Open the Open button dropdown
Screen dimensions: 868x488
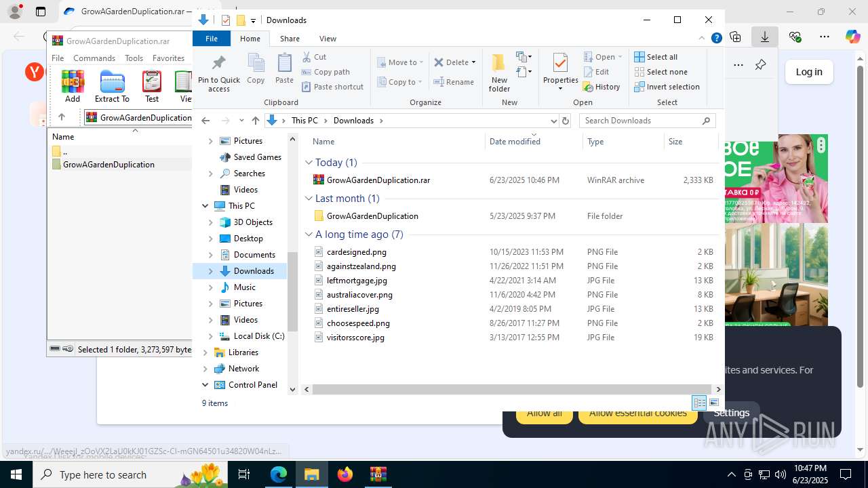click(x=620, y=57)
